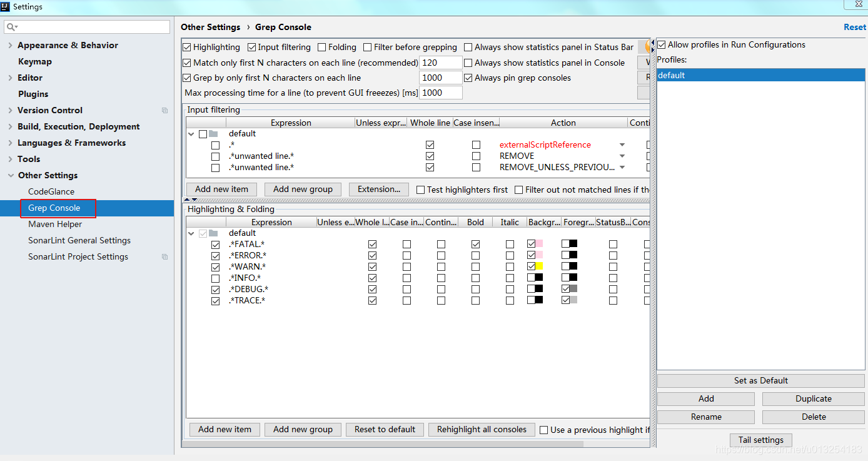The image size is (868, 461).
Task: Check Always show statistics panel in Console
Action: [468, 63]
